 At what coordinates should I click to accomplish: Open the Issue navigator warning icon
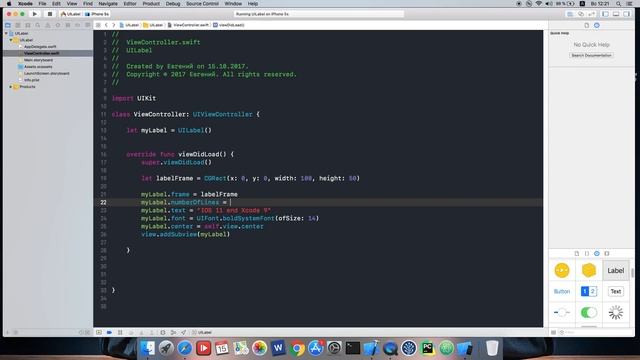pyautogui.click(x=48, y=25)
